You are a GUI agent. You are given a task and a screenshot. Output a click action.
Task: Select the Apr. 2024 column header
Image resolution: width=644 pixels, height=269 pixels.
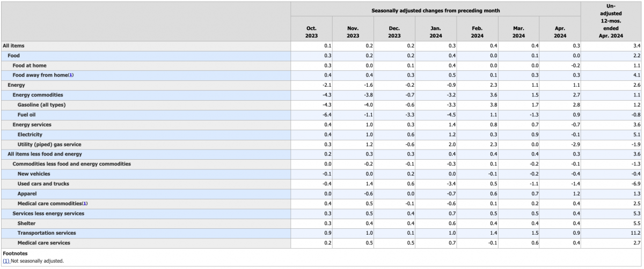560,32
